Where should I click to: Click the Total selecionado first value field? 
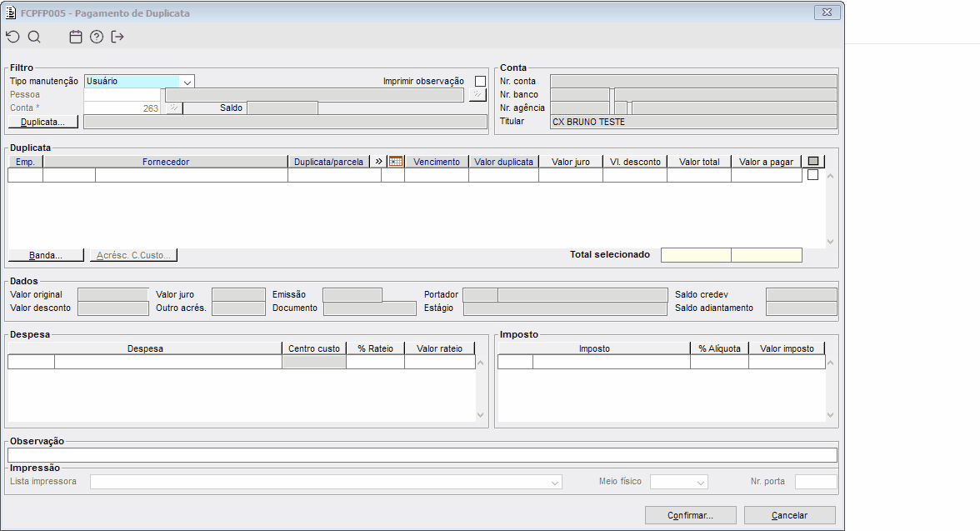697,255
